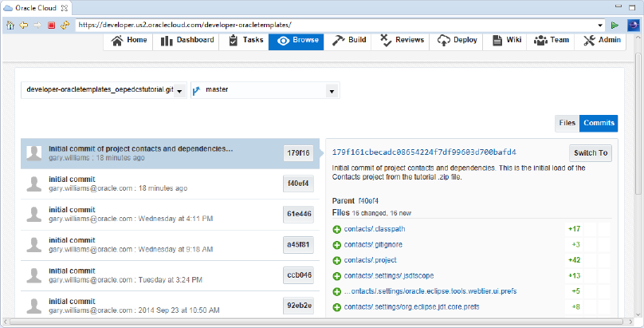Select the commit from Wednesday at 9:18 AM

click(170, 245)
